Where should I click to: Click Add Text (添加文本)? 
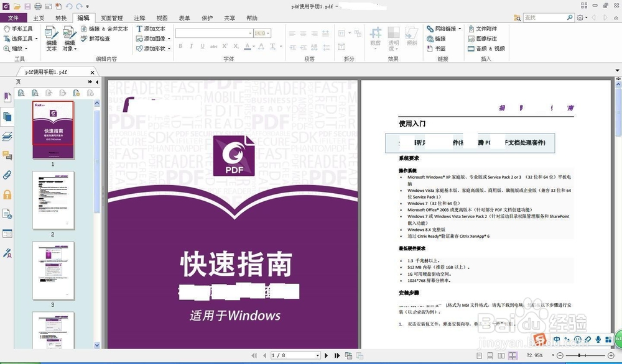click(151, 29)
